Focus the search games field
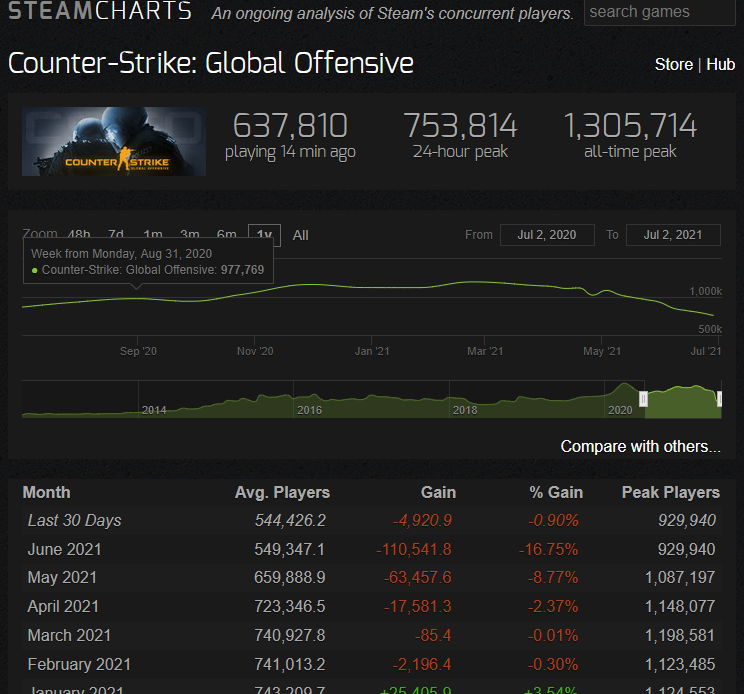 660,12
